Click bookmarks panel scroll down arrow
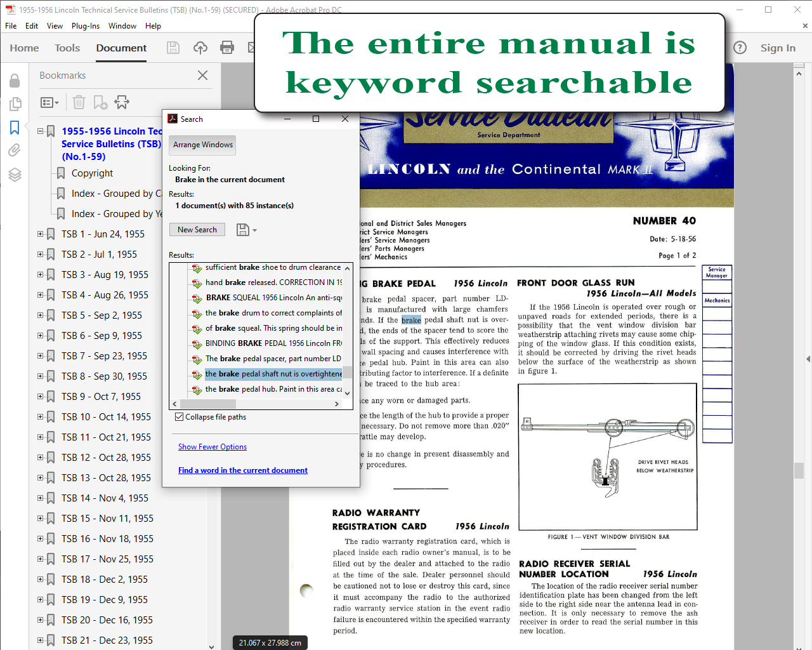The height and width of the screenshot is (650, 812). point(212,647)
